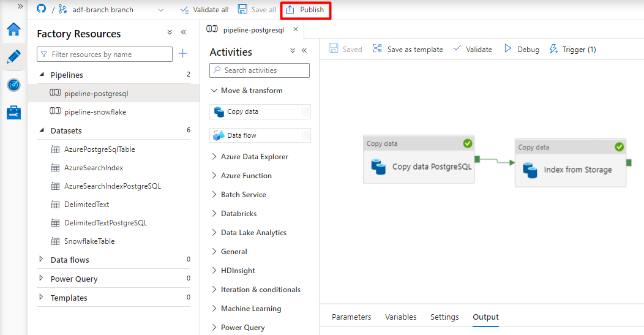Expand all Factory Resources double chevron
The height and width of the screenshot is (335, 644).
(x=170, y=32)
